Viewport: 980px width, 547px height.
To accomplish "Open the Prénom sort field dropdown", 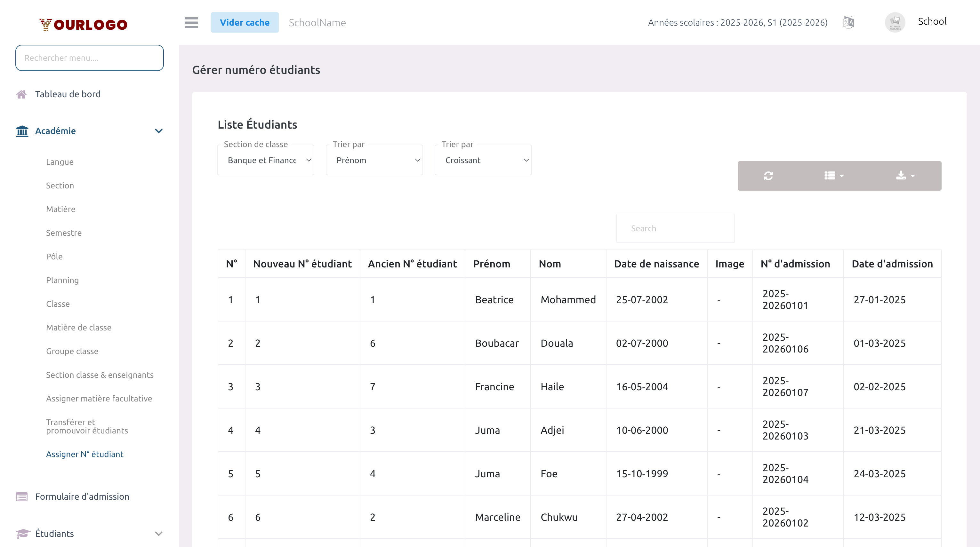I will 374,160.
